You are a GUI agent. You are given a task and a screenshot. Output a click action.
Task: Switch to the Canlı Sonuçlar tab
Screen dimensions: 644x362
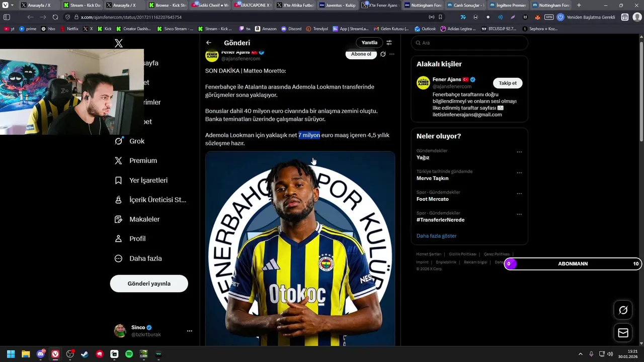point(466,5)
